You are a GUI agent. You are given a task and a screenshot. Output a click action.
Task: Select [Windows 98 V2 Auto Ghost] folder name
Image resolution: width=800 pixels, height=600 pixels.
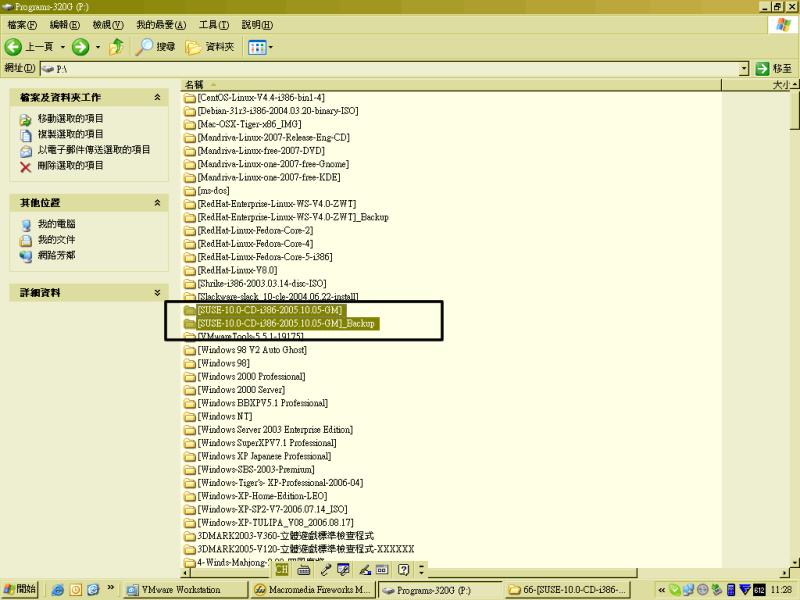[x=253, y=350]
